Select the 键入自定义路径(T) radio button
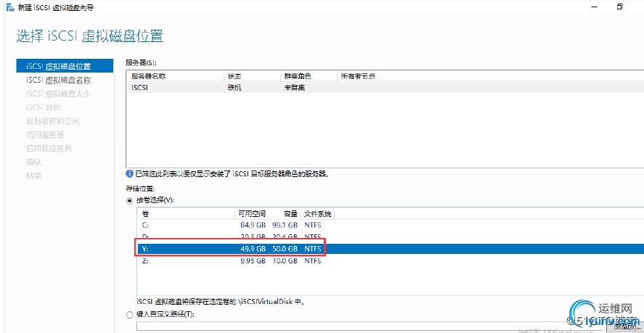Screen dimensions: 644x333 point(130,315)
